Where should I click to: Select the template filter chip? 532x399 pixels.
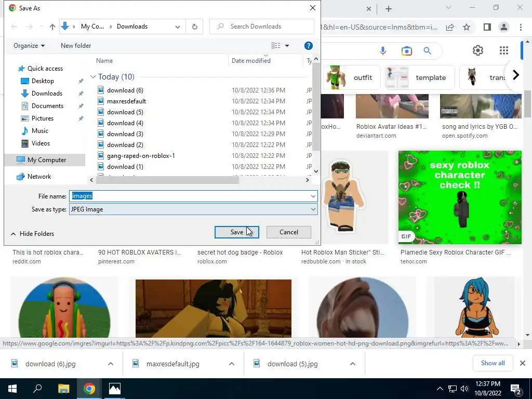click(420, 77)
